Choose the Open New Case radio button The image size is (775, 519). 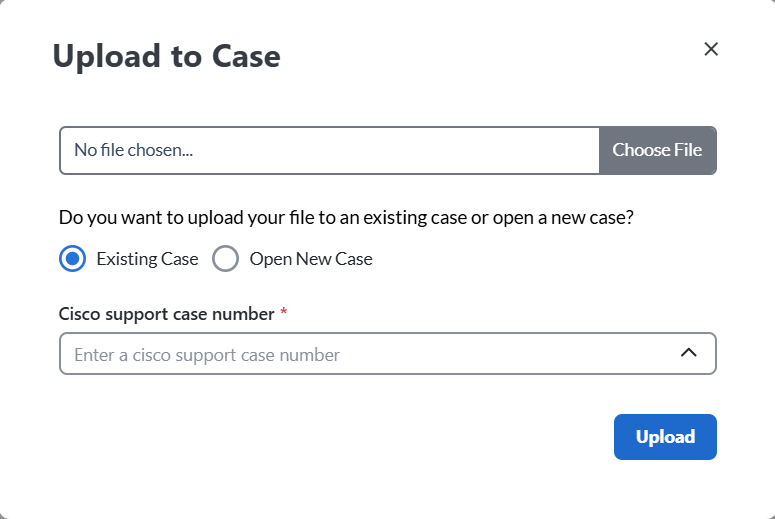226,259
